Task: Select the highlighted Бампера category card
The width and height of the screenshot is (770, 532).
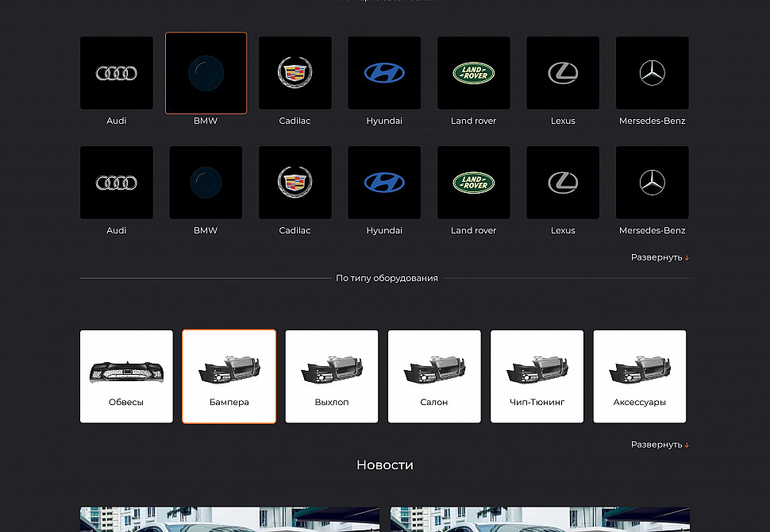Action: tap(229, 376)
